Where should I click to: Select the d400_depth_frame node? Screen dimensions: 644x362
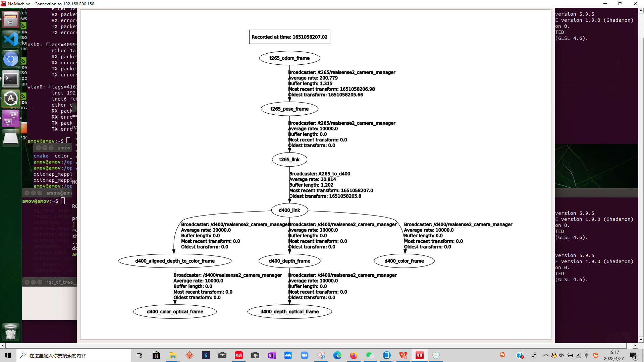pos(289,261)
